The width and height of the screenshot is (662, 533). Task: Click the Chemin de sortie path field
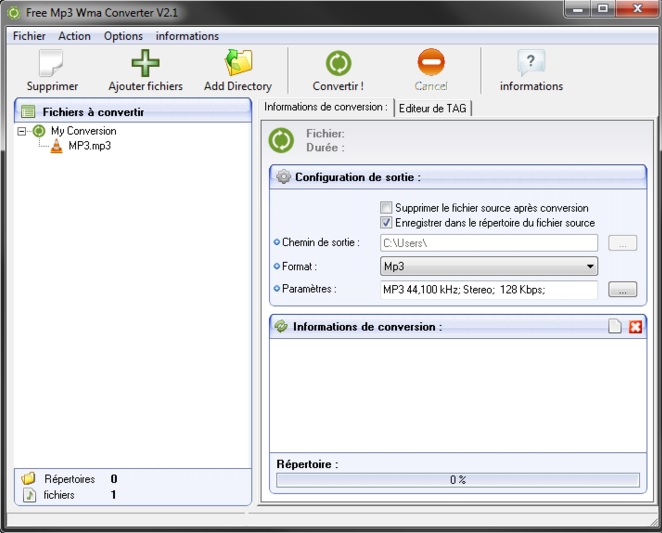489,243
